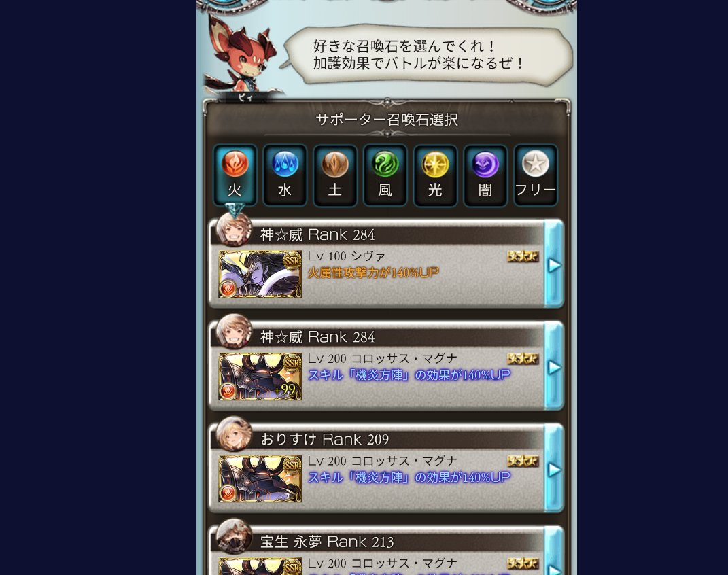Open the earth (土) element tab
The height and width of the screenshot is (575, 728).
point(334,175)
